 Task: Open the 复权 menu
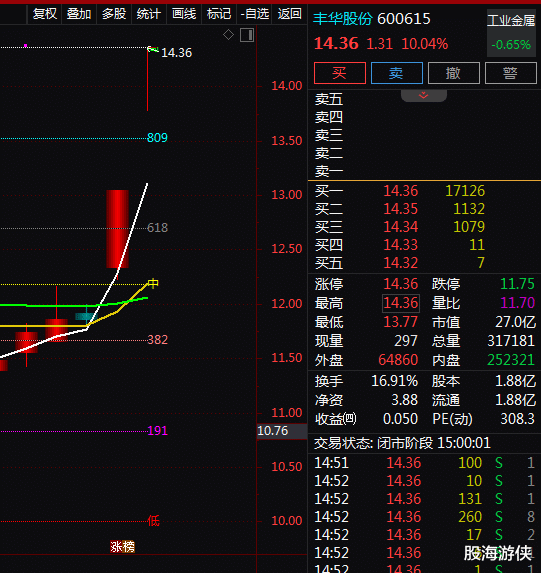point(45,14)
